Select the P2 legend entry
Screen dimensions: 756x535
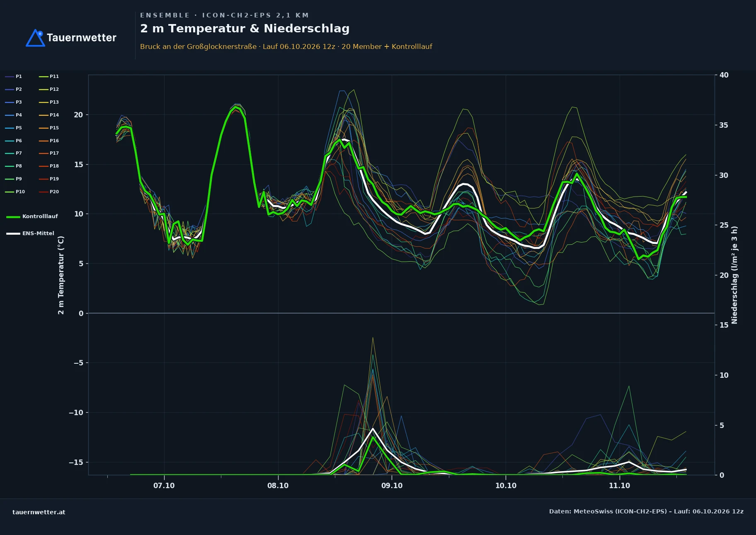pyautogui.click(x=14, y=89)
